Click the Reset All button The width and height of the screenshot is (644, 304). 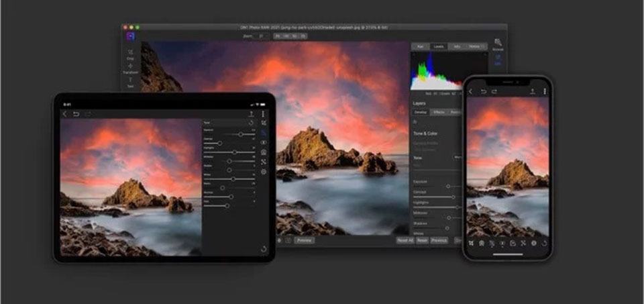click(405, 240)
